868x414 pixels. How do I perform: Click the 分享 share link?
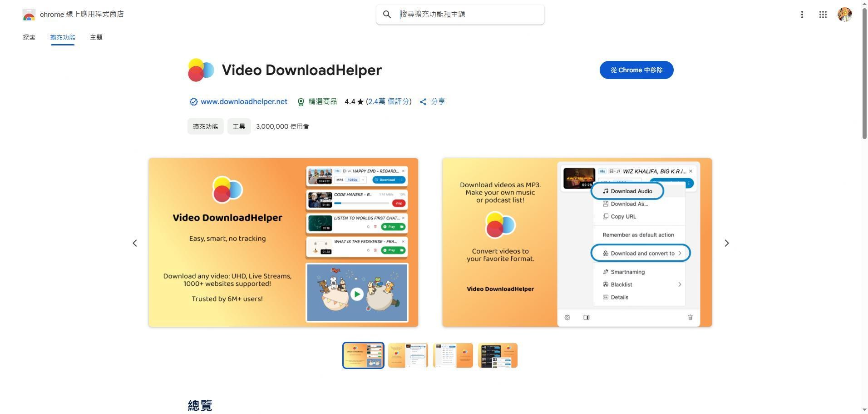pyautogui.click(x=432, y=102)
